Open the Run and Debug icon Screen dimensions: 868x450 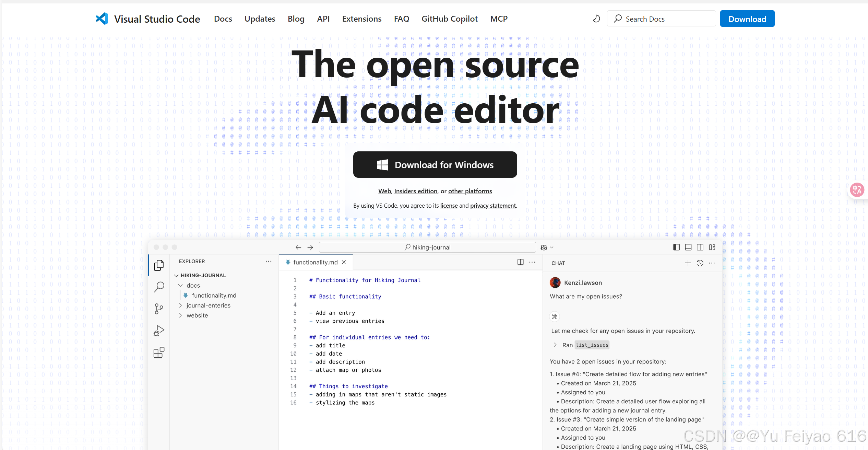point(159,331)
